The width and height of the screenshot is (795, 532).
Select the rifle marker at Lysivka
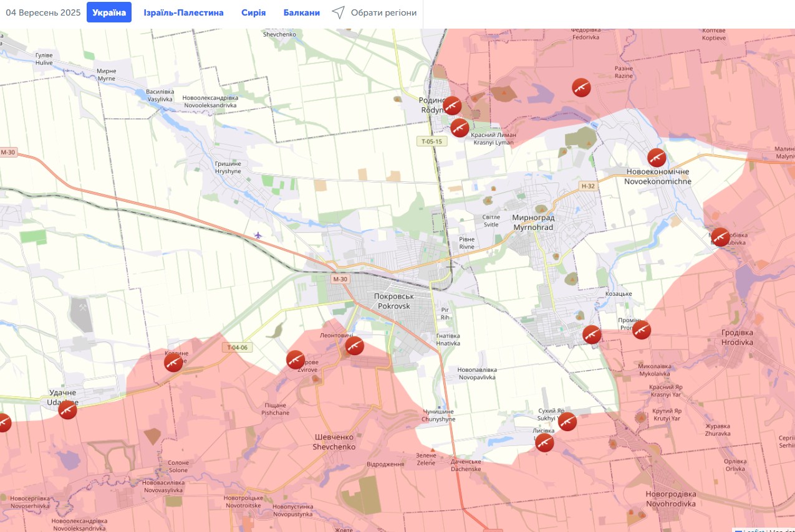pyautogui.click(x=544, y=443)
